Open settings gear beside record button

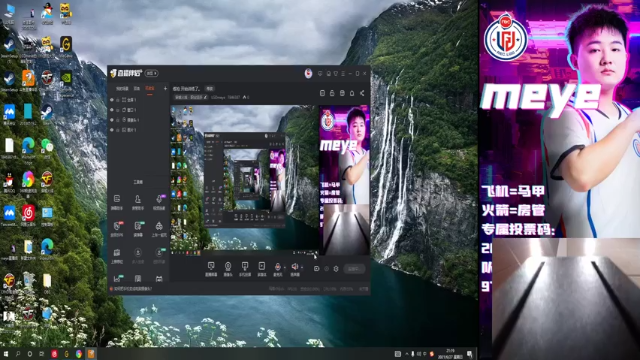pyautogui.click(x=336, y=269)
